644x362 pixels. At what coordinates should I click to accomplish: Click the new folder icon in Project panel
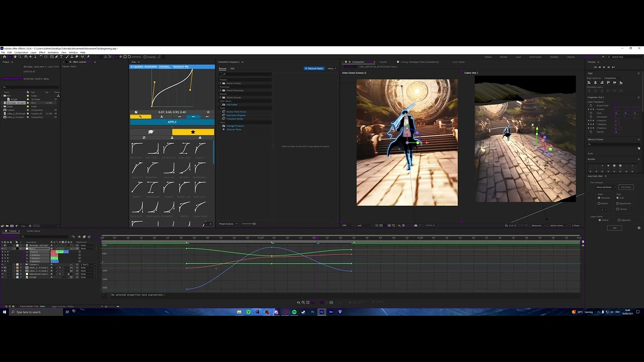(x=7, y=226)
